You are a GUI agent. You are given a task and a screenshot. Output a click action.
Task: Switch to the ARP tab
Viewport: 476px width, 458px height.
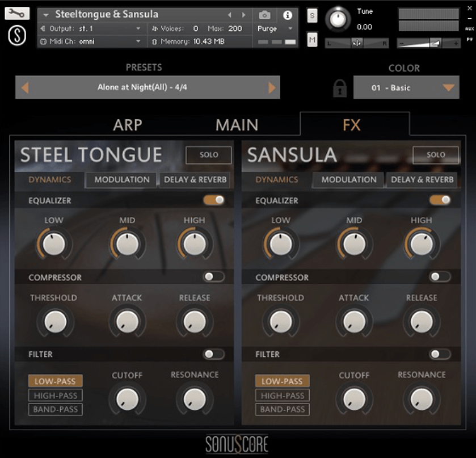click(128, 125)
